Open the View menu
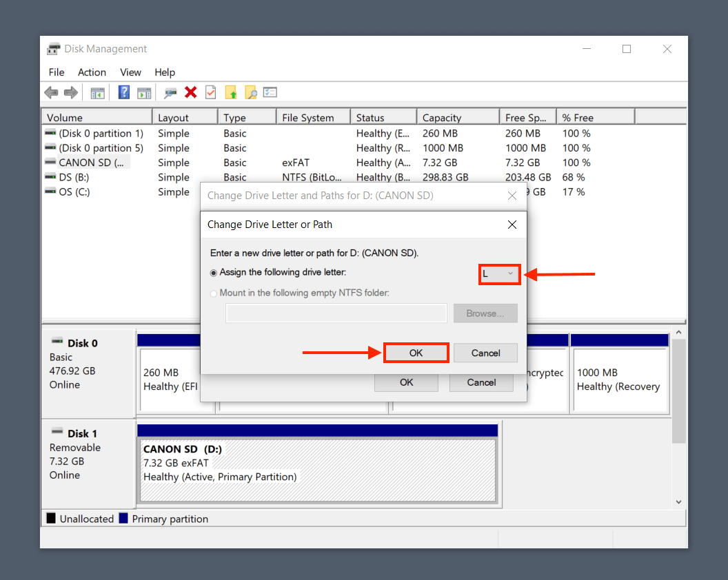Screen dimensions: 728x580 [130, 72]
